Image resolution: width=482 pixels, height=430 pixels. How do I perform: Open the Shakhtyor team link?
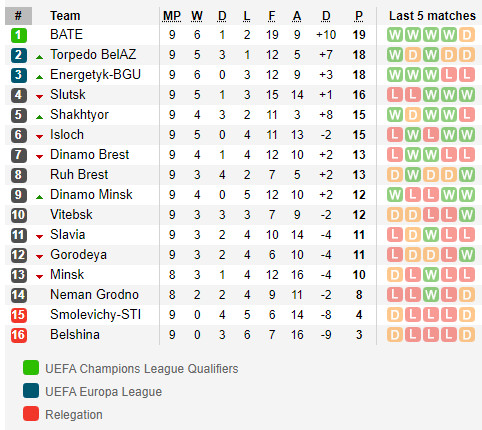click(79, 115)
